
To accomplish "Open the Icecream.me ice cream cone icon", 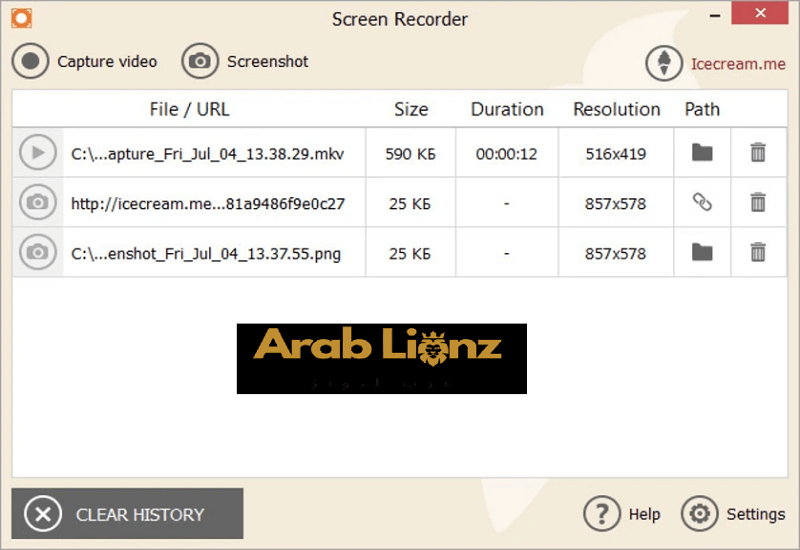I will click(664, 64).
